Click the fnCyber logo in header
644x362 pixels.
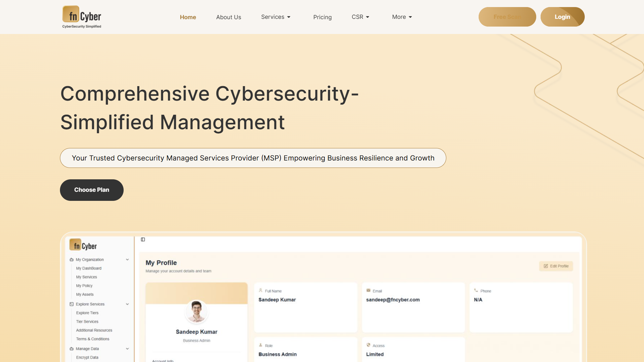click(82, 17)
